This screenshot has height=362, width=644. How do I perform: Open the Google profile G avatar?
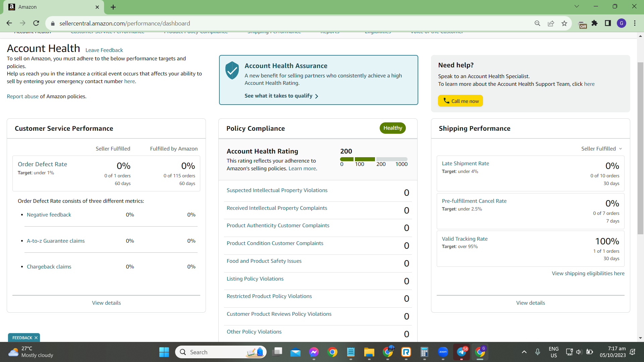[622, 23]
